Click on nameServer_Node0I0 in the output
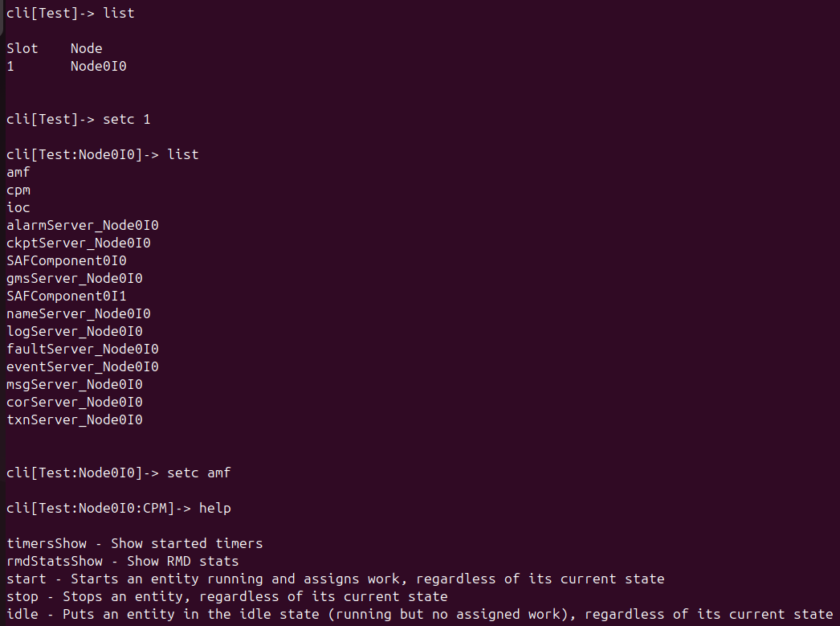Viewport: 840px width, 626px height. [x=78, y=314]
